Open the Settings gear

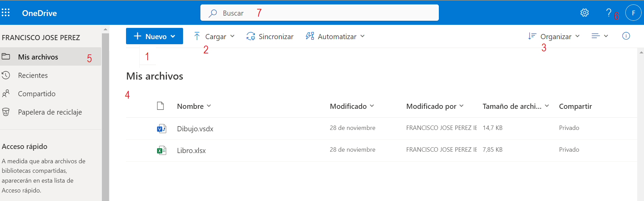click(x=584, y=13)
